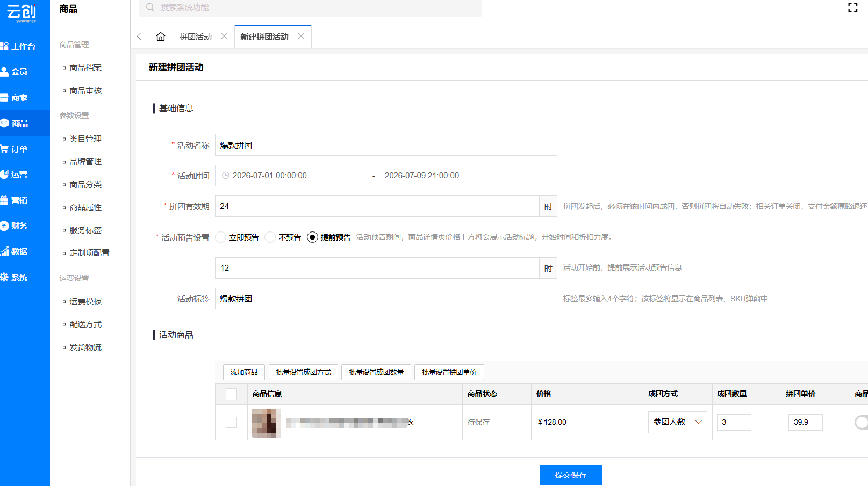Open 类目管理 menu item
The image size is (868, 486).
click(x=85, y=139)
